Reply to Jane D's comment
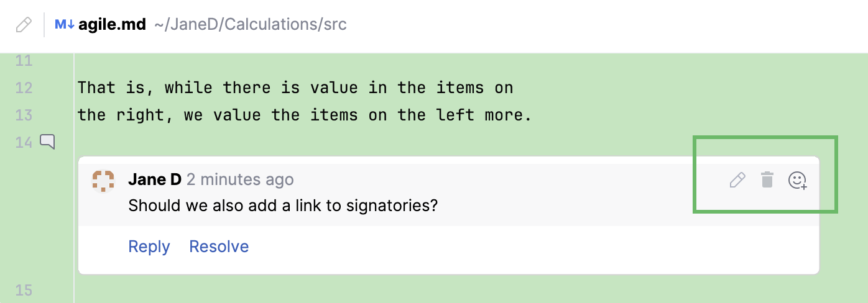868x303 pixels. point(149,246)
